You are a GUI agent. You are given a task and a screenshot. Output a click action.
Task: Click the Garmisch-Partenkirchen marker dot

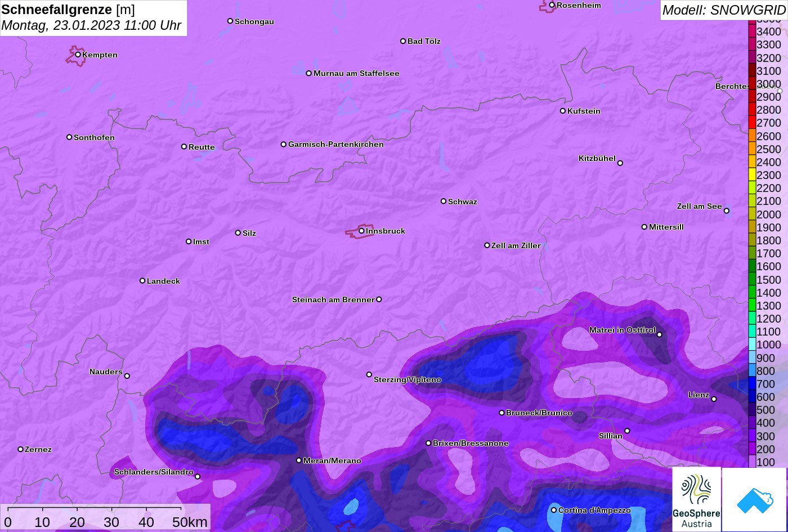click(284, 144)
